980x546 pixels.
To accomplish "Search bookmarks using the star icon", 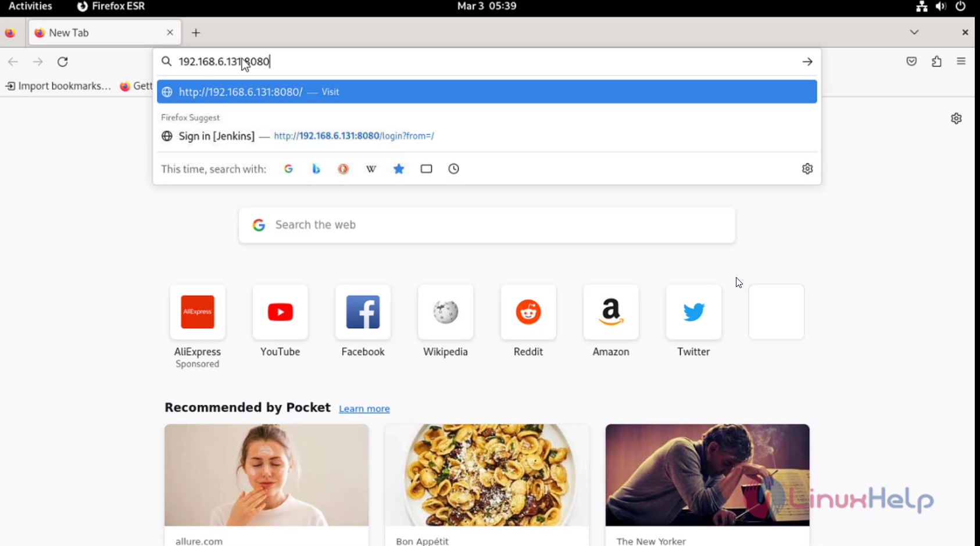I will (399, 169).
